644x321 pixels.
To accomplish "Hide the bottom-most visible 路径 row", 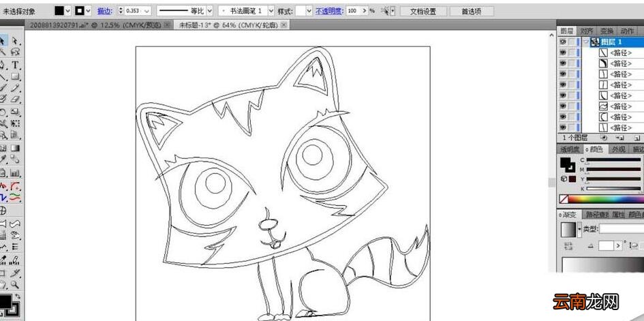I will [563, 127].
